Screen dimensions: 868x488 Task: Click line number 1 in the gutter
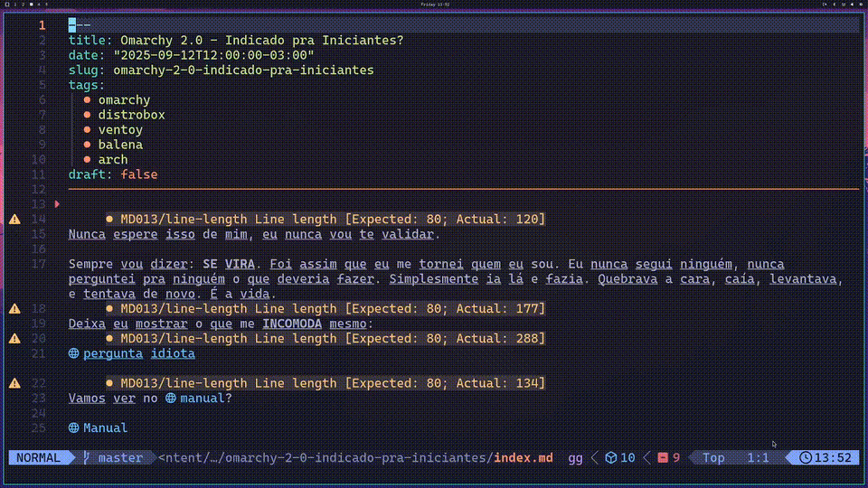click(42, 25)
